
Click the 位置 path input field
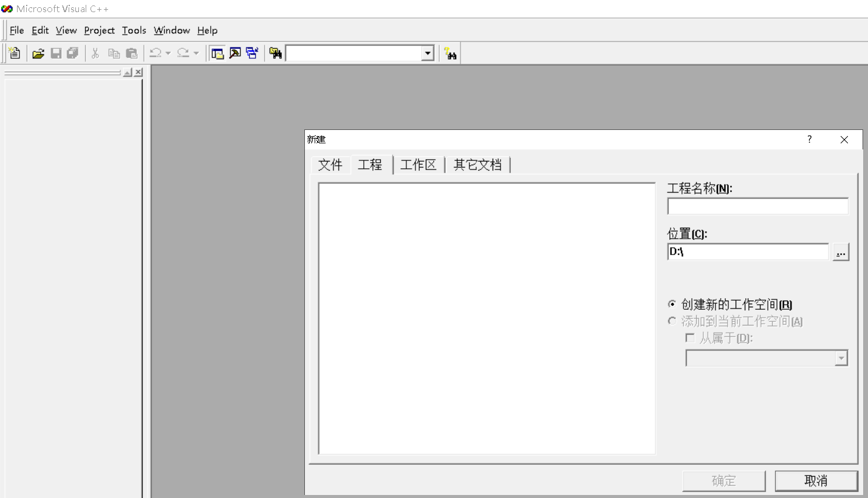coord(748,252)
